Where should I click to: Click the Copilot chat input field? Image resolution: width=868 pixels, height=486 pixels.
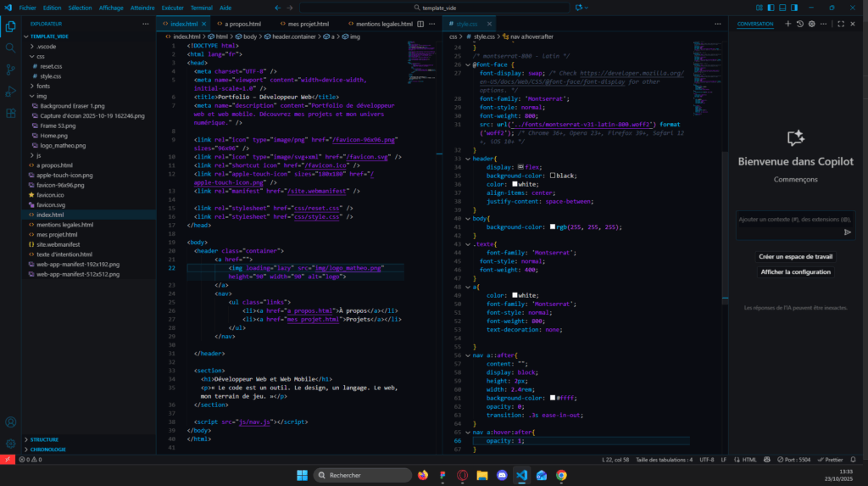click(x=788, y=220)
